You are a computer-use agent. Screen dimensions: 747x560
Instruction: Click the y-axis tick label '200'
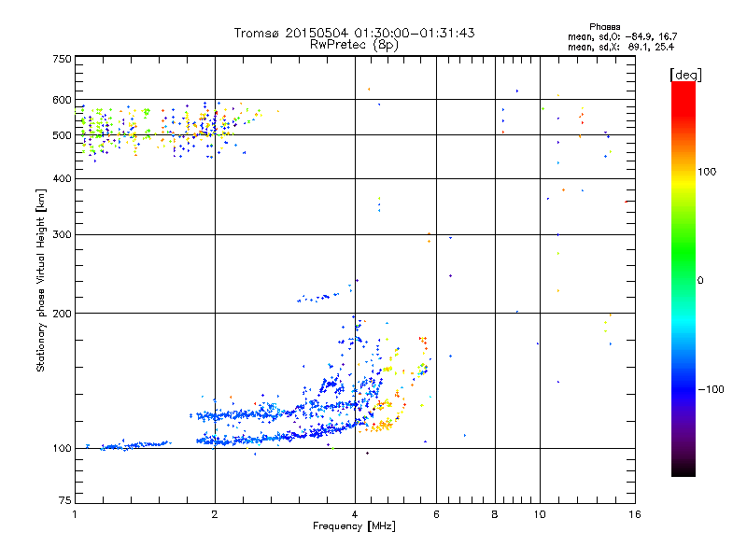62,314
